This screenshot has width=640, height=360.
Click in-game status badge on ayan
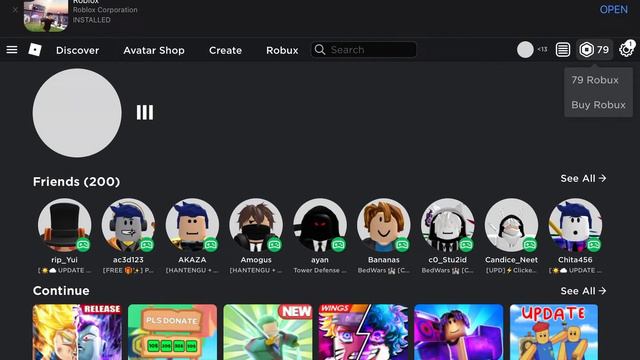(x=338, y=244)
